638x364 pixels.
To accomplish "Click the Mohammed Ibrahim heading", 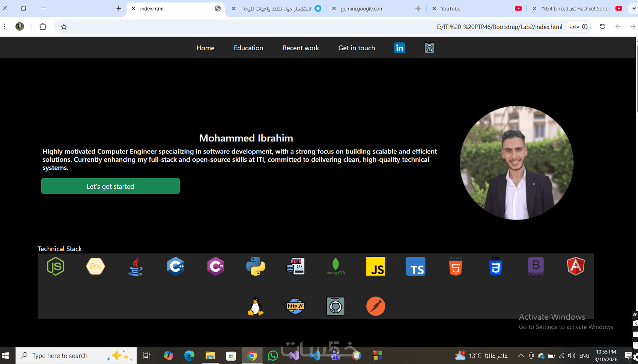I will [x=246, y=138].
